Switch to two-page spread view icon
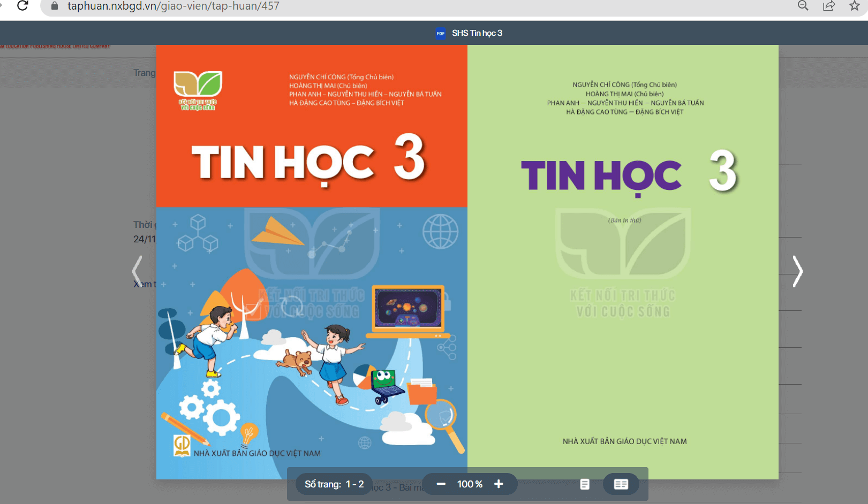The image size is (868, 504). [x=621, y=484]
